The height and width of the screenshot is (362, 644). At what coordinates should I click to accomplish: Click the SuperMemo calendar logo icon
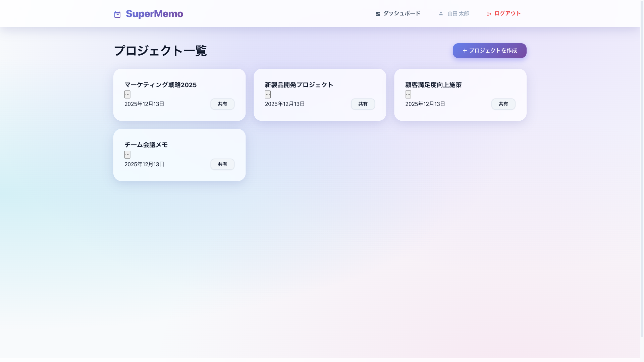(x=117, y=14)
